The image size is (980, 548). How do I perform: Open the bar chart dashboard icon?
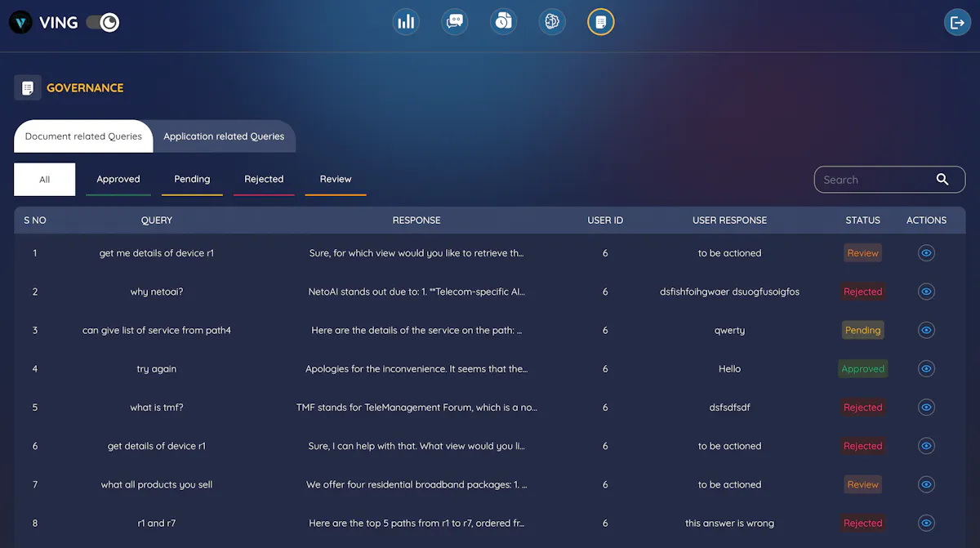[406, 22]
